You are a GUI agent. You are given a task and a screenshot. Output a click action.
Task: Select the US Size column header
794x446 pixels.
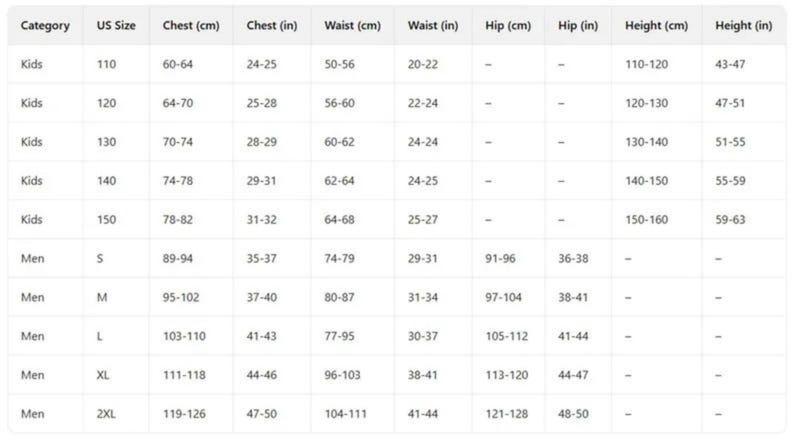tap(116, 25)
